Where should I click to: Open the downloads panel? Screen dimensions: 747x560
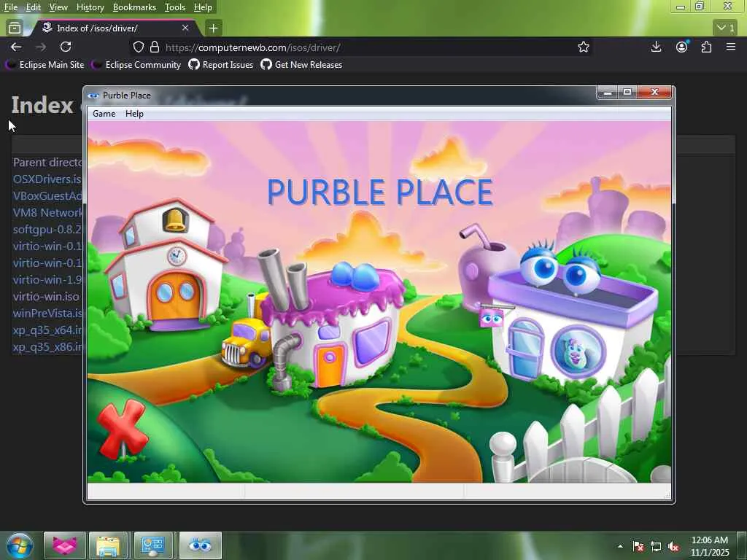point(656,47)
